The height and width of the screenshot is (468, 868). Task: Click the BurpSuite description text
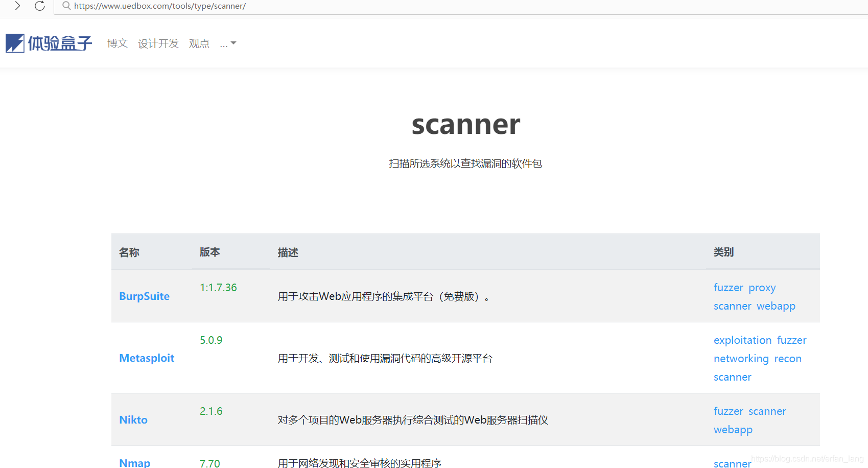pyautogui.click(x=384, y=296)
